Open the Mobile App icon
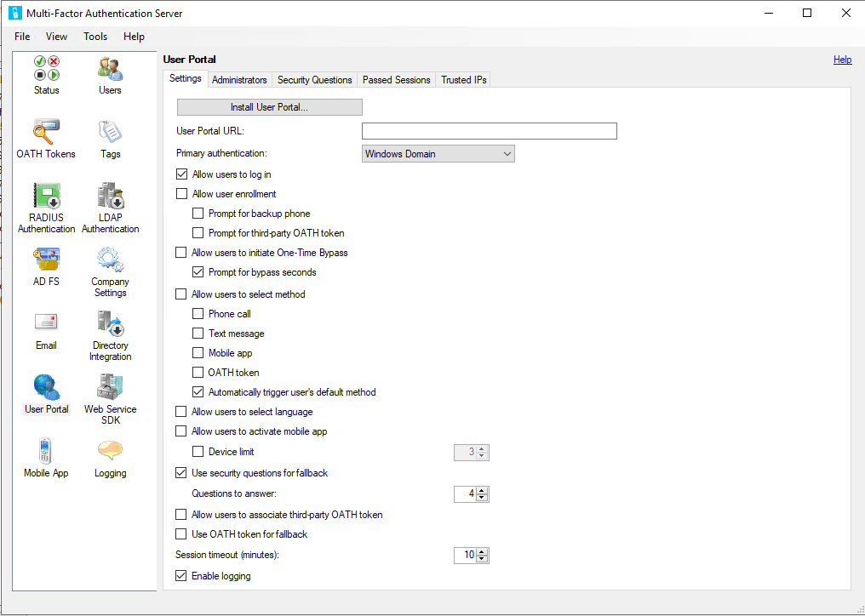Screen dimensions: 865x616 46,451
